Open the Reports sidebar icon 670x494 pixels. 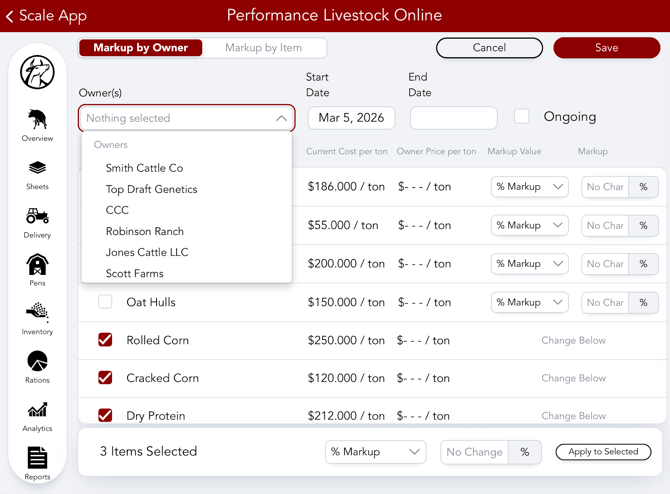[37, 460]
